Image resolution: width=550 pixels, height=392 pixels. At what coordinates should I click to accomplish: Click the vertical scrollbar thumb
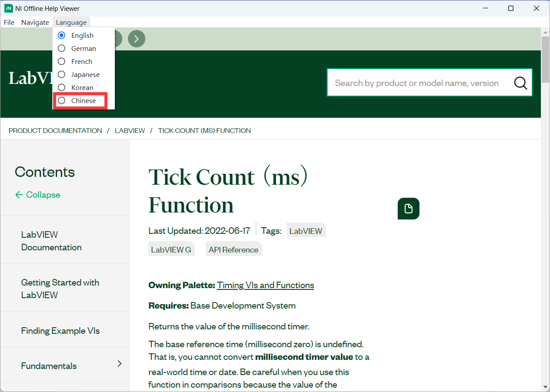[545, 59]
